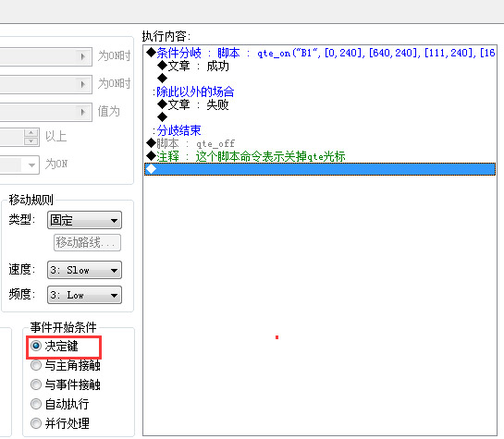
Task: Pick 并行处理 as the event start condition
Action: tap(36, 423)
